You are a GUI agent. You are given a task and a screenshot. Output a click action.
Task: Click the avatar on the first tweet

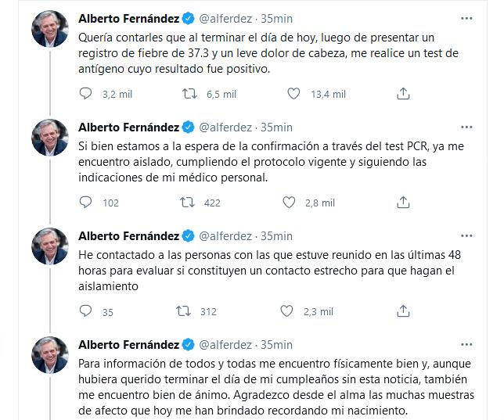[x=49, y=29]
